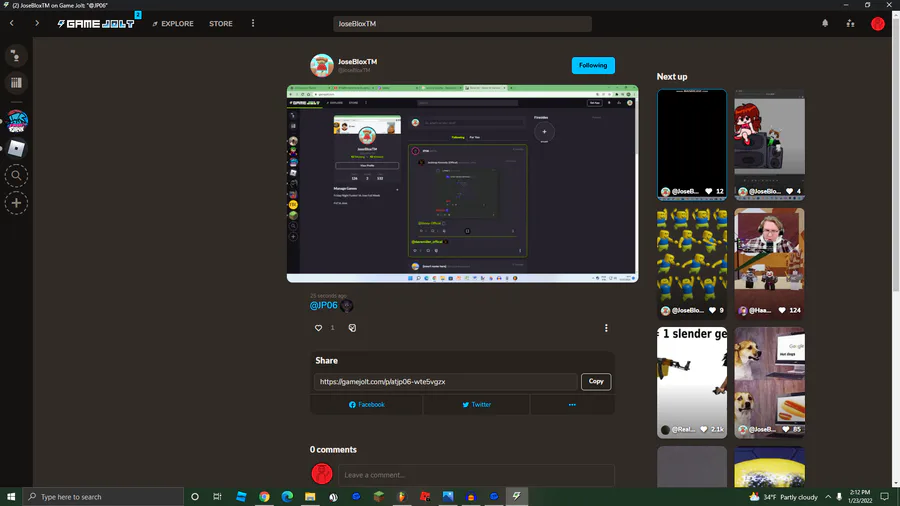Click the Windows taskbar search box
The width and height of the screenshot is (900, 506).
103,497
